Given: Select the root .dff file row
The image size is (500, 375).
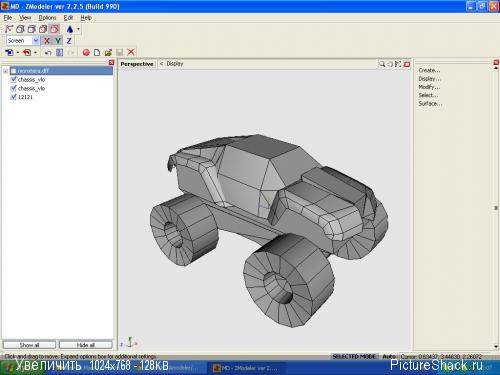Looking at the screenshot, I should coord(62,71).
